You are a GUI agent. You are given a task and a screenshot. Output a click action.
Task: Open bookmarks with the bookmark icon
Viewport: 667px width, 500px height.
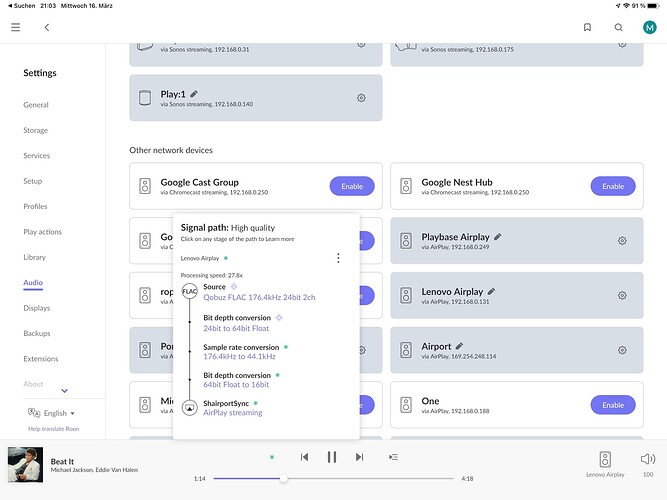[587, 27]
